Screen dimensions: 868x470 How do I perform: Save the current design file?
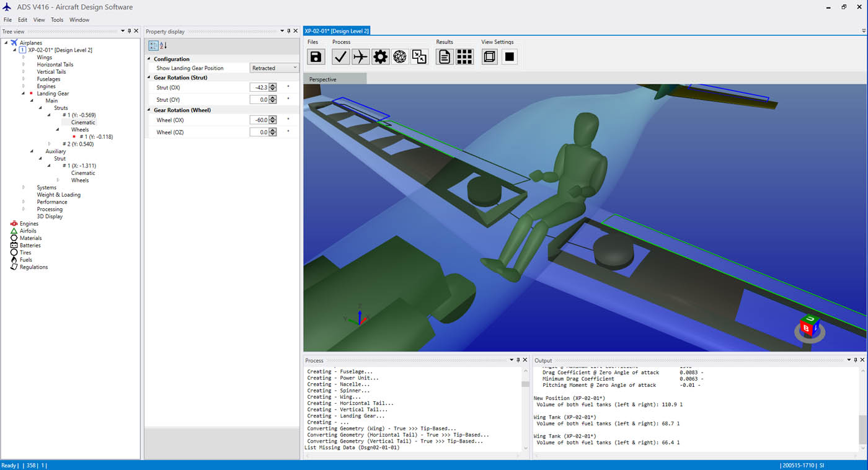[x=317, y=56]
